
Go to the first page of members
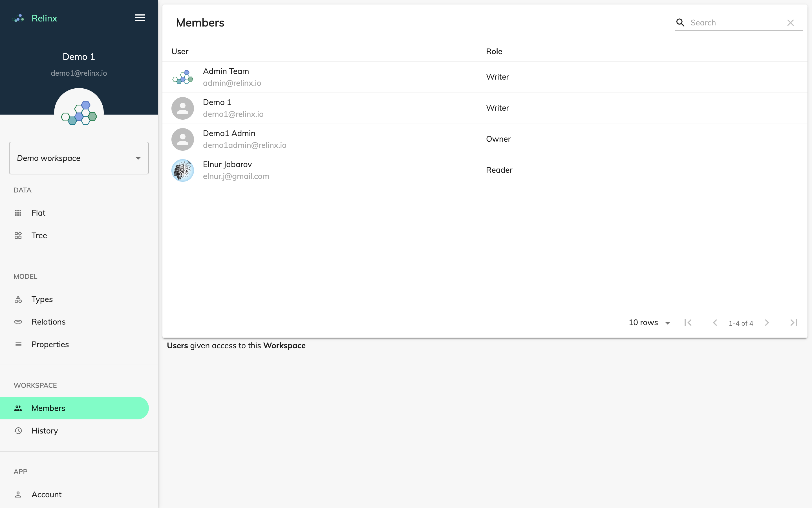[688, 323]
